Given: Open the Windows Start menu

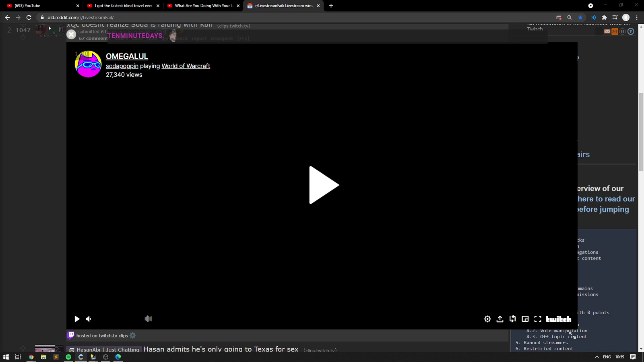Looking at the screenshot, I should click(6, 357).
